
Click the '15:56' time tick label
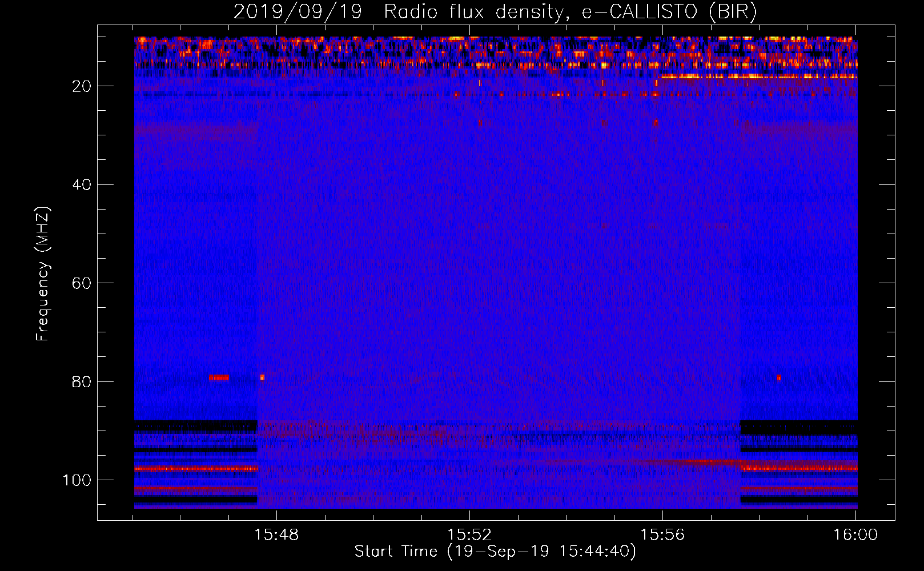pyautogui.click(x=662, y=534)
